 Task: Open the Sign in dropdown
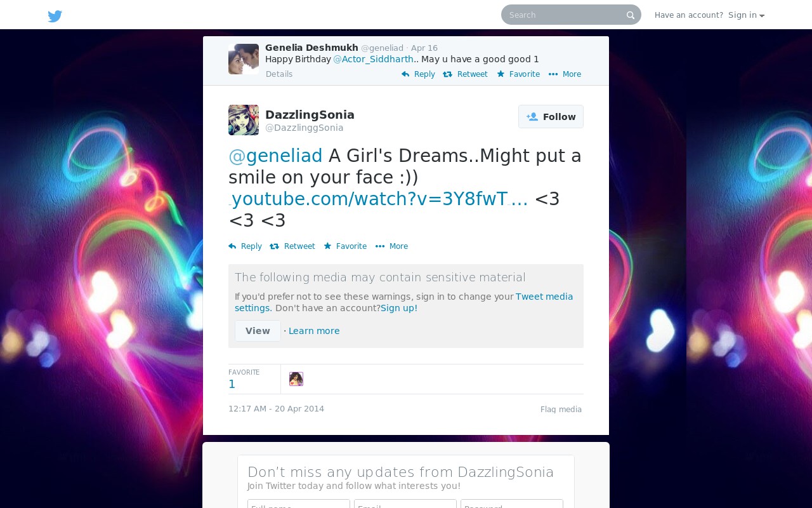click(746, 15)
